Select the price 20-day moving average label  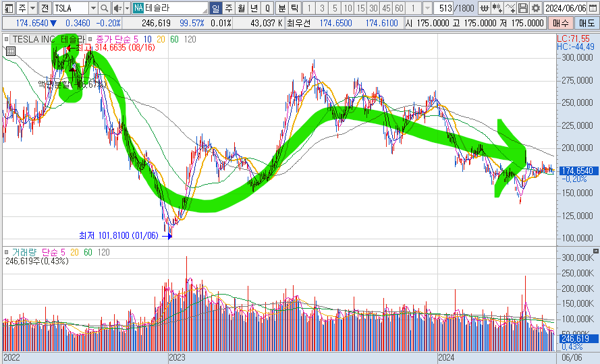pyautogui.click(x=161, y=39)
